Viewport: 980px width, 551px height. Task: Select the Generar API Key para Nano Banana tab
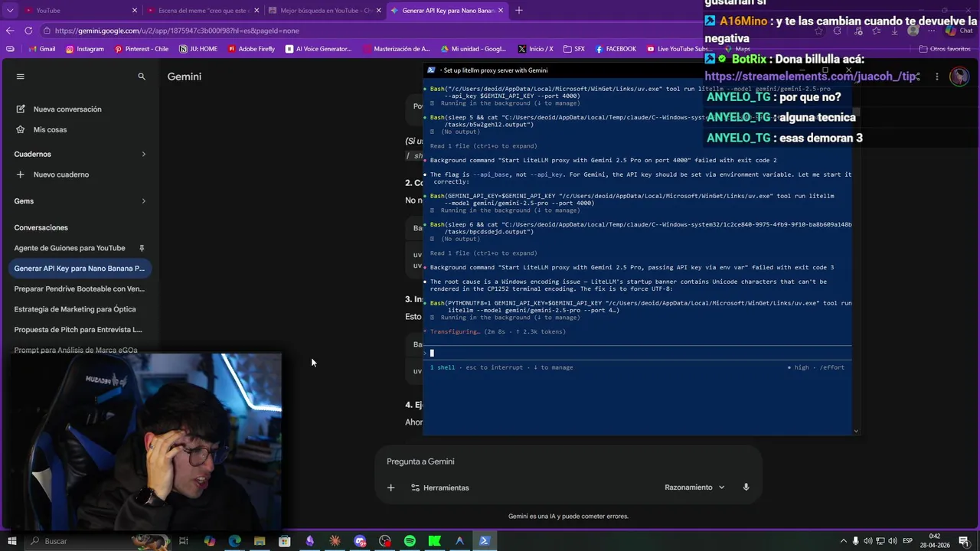pos(449,11)
